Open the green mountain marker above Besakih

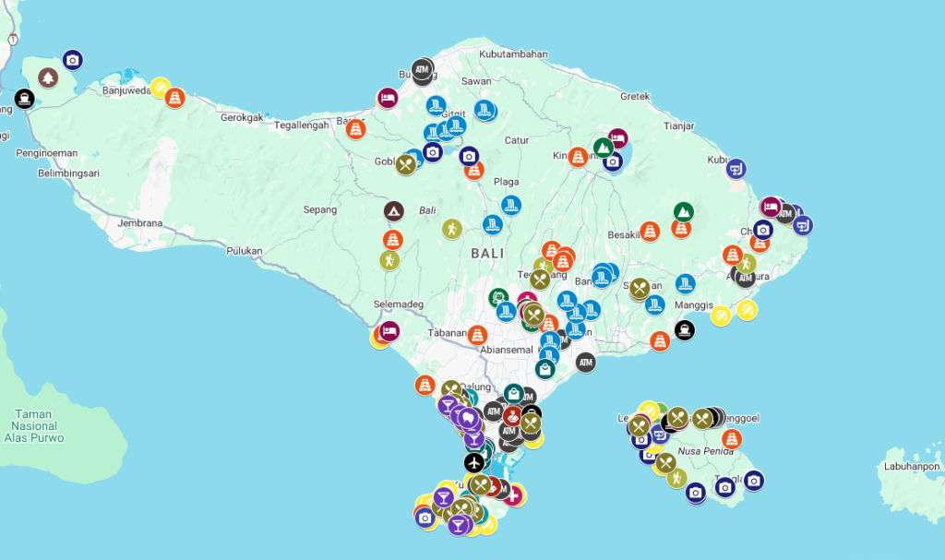[682, 212]
